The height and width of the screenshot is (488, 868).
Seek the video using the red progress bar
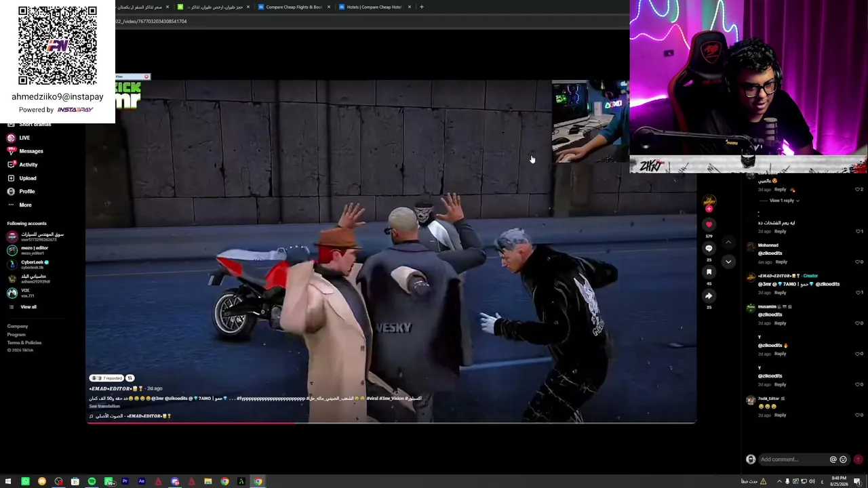pyautogui.click(x=391, y=423)
